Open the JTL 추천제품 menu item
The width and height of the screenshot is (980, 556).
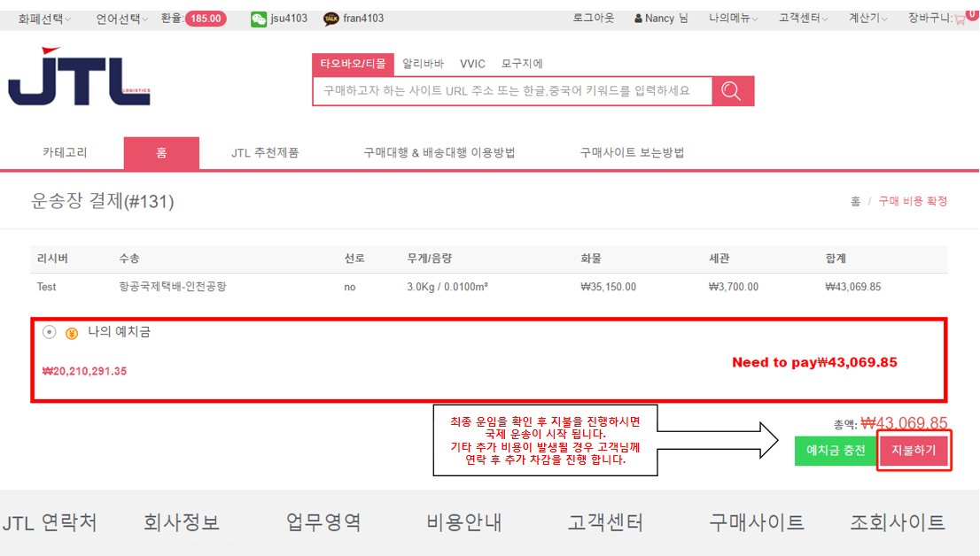click(x=265, y=152)
